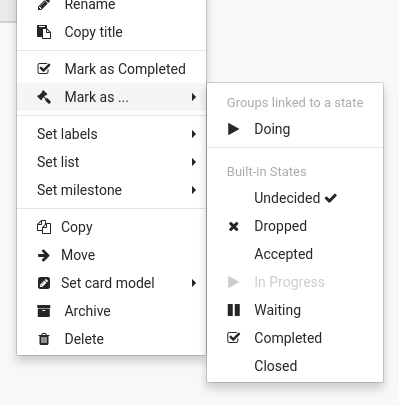The height and width of the screenshot is (405, 399).
Task: Click the Copy title clipboard icon
Action: tap(44, 32)
